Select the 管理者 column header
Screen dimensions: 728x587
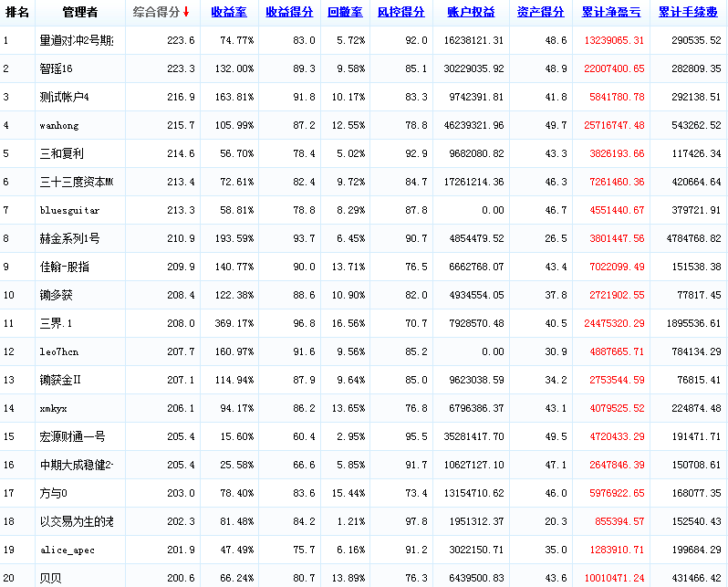coord(79,12)
